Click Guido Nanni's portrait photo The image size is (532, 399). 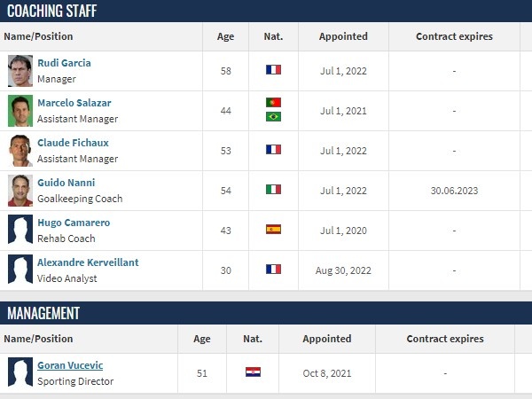[x=20, y=191]
